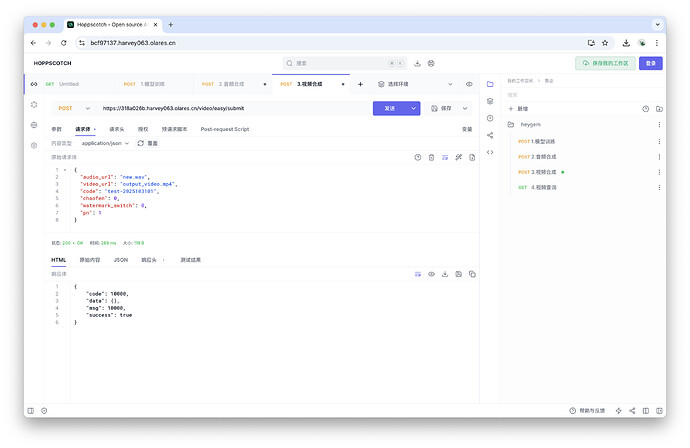Toggle the environment eye preview icon
This screenshot has width=690, height=448.
click(x=469, y=84)
